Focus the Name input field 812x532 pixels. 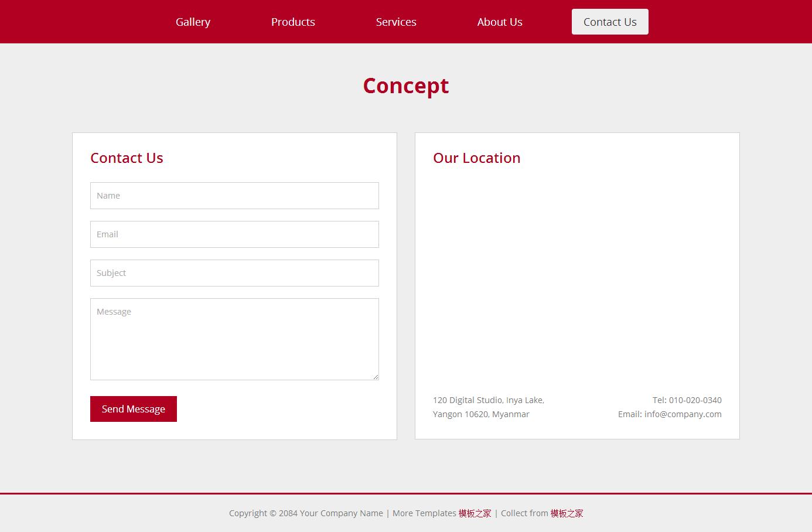[234, 196]
